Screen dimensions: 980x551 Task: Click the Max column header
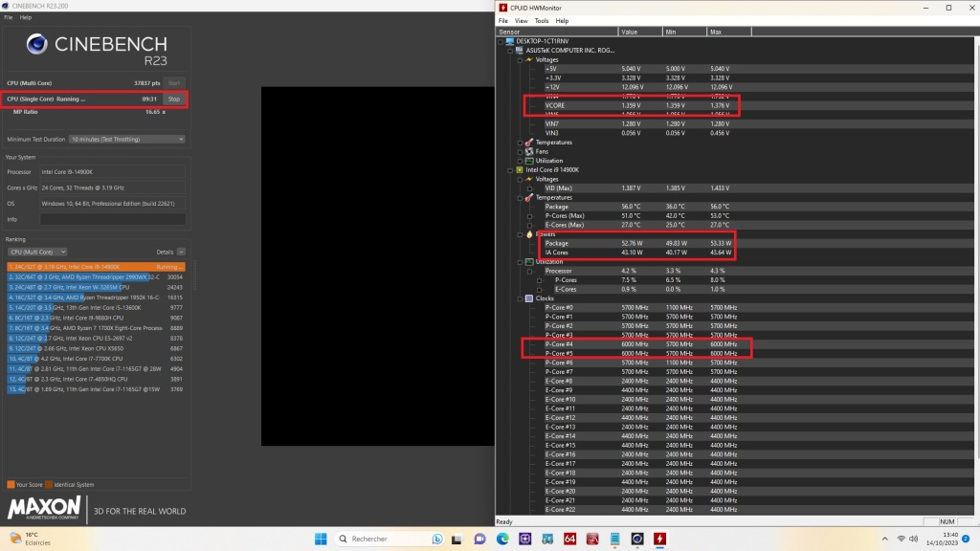[729, 32]
